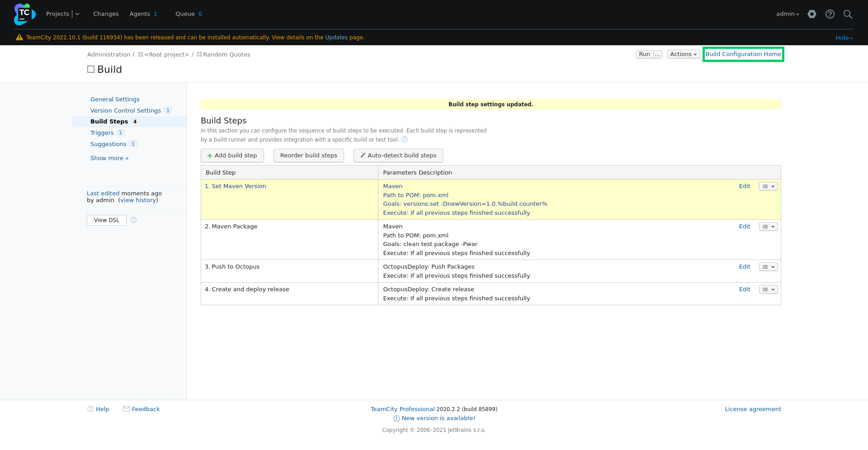Viewport: 868px width, 450px height.
Task: Click Goals versions:set text in step 1
Action: pyautogui.click(x=465, y=204)
